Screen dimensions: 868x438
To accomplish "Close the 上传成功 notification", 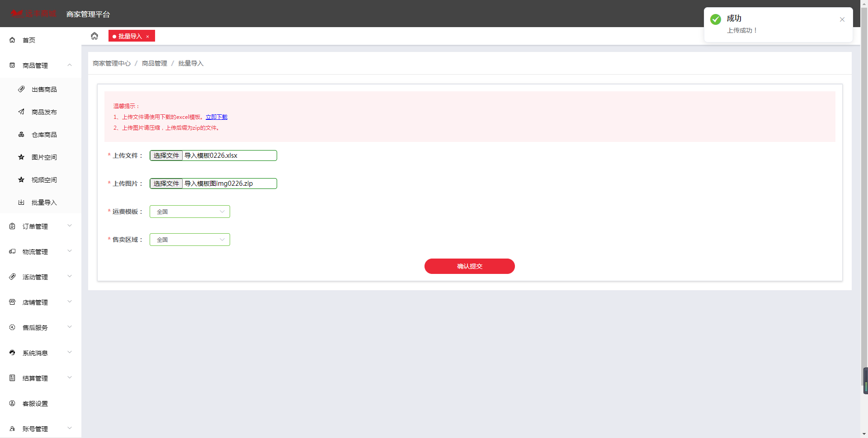I will [x=842, y=19].
